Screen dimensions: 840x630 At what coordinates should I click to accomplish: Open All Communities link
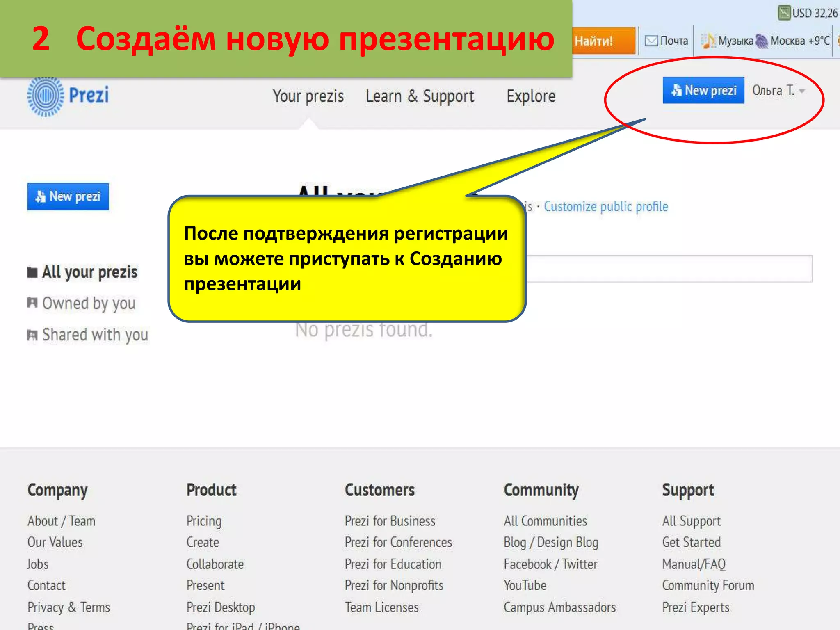pos(546,521)
